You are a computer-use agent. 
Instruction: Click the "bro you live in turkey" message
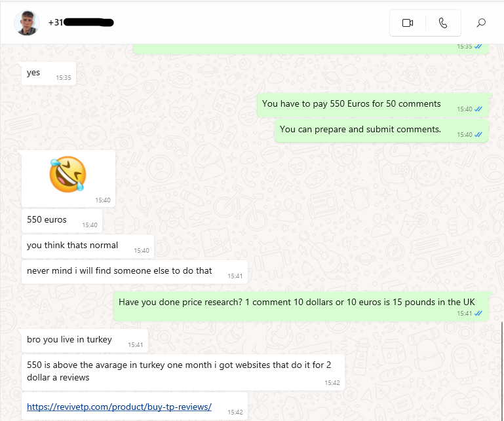(85, 340)
